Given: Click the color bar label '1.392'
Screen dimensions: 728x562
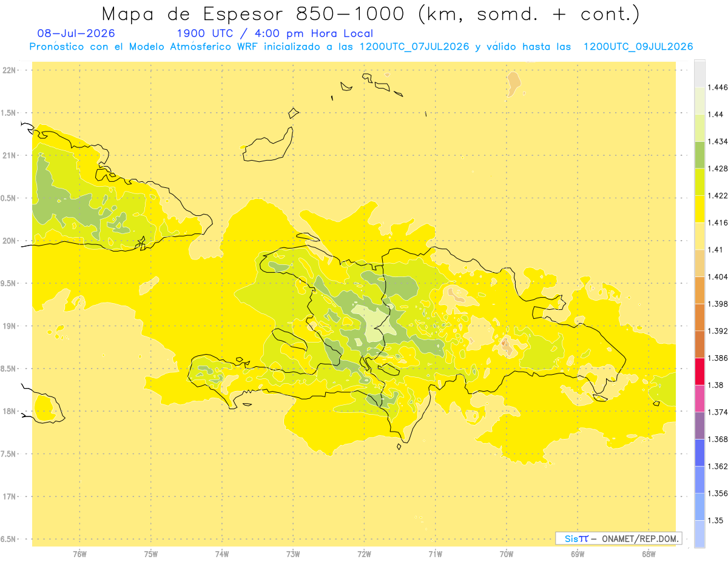Looking at the screenshot, I should tap(718, 331).
